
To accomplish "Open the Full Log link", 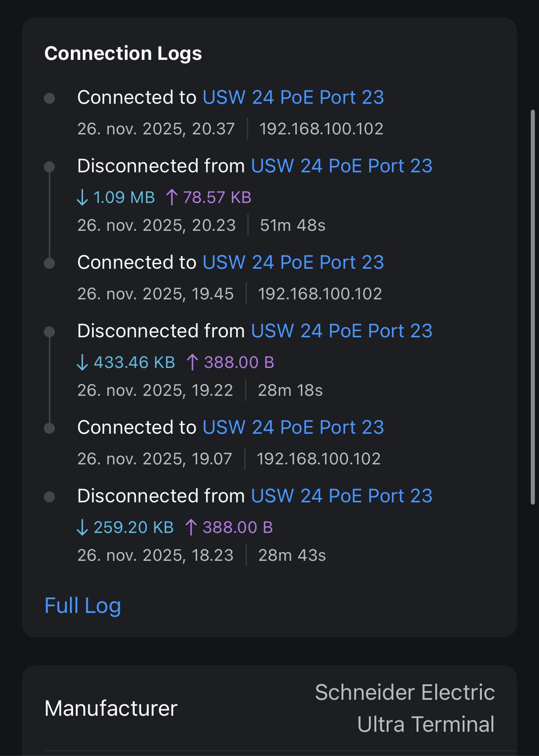I will click(x=83, y=606).
